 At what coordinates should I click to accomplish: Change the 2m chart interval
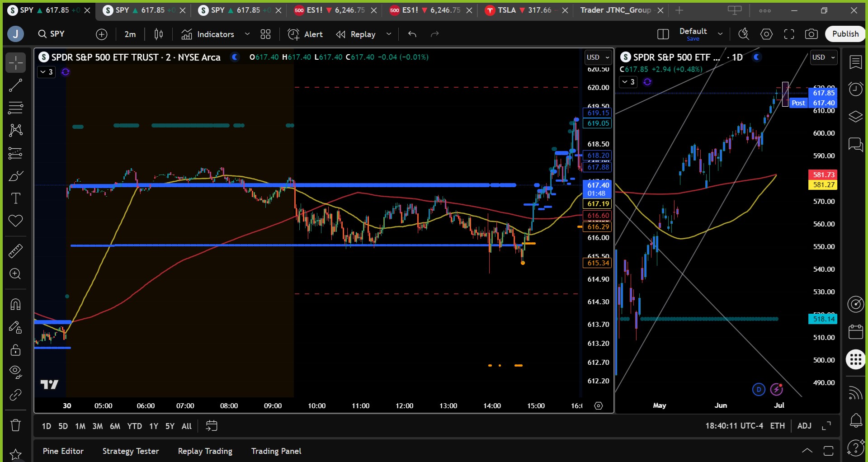(130, 34)
